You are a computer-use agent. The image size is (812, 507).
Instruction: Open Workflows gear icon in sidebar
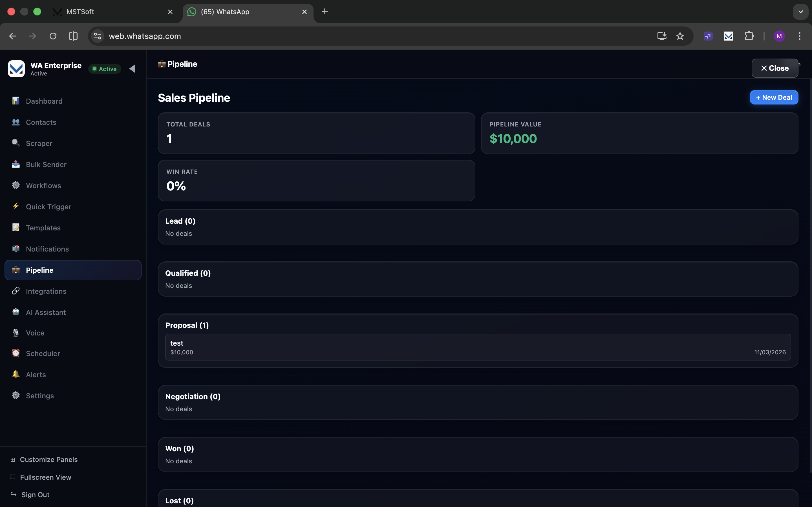(x=16, y=185)
